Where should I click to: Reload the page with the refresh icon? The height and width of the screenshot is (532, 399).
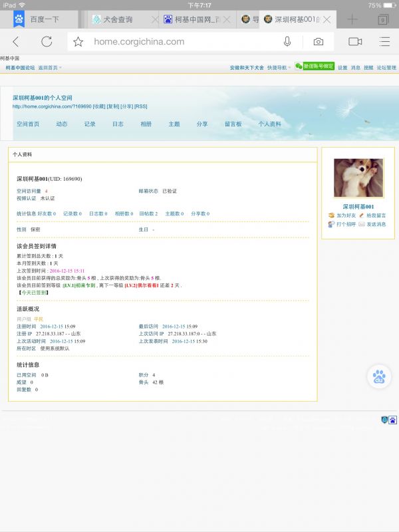click(x=47, y=41)
